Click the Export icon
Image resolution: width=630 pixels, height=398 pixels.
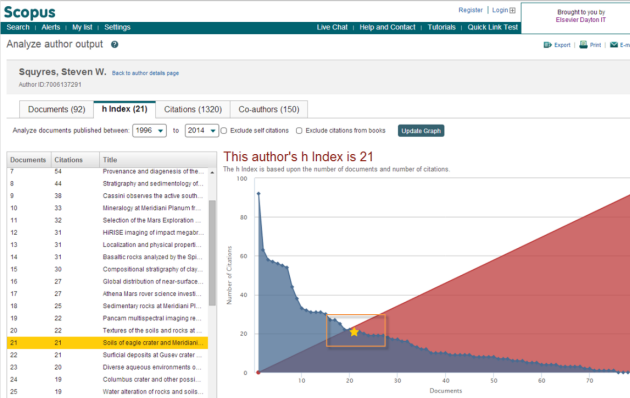[x=547, y=45]
